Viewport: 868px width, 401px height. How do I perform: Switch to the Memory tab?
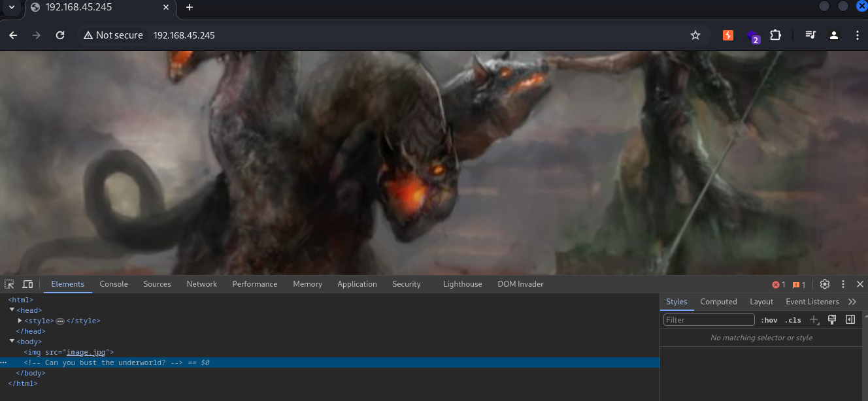[307, 284]
